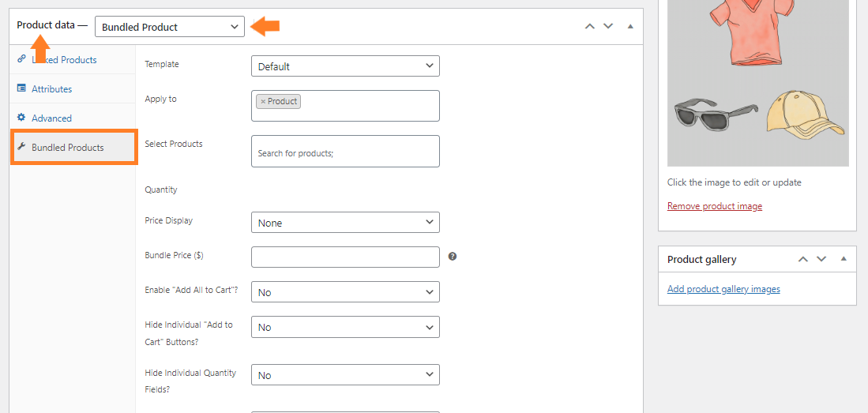868x413 pixels.
Task: Click the Attributes table icon
Action: [21, 88]
